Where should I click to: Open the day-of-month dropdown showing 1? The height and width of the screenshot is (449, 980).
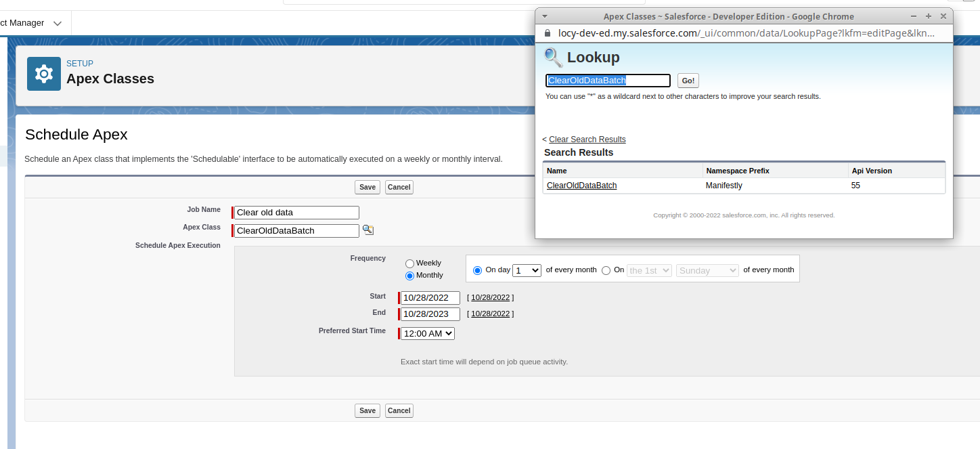pyautogui.click(x=527, y=270)
